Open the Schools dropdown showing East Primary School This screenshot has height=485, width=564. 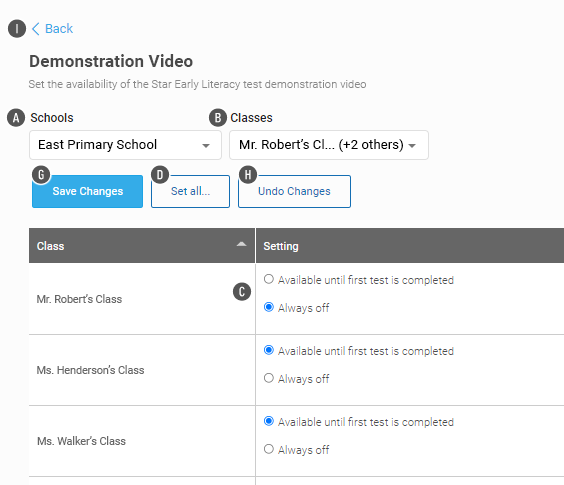[x=125, y=145]
